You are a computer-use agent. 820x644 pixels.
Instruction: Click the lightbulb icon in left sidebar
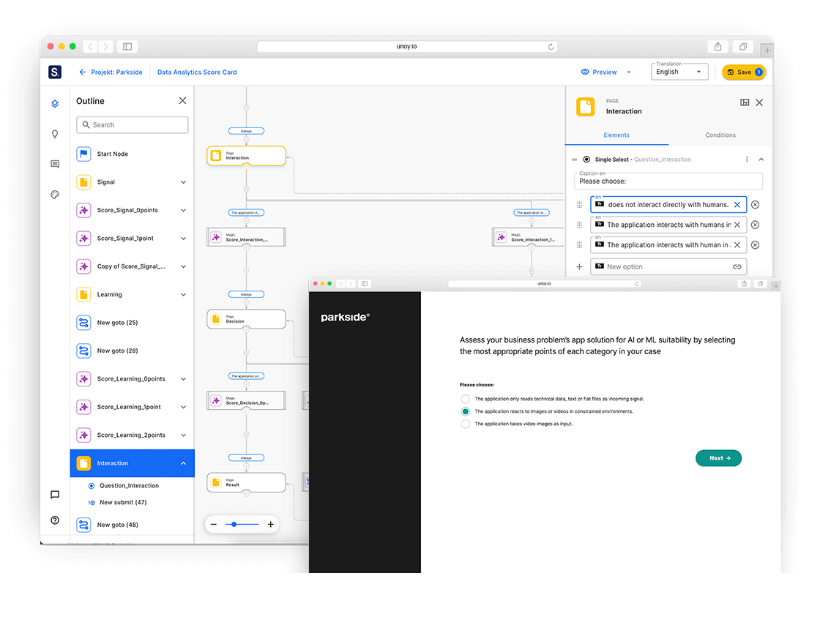click(55, 134)
